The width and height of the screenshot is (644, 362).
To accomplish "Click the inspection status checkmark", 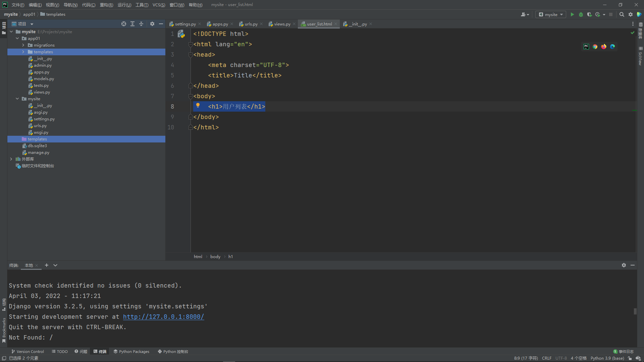I will tap(632, 33).
